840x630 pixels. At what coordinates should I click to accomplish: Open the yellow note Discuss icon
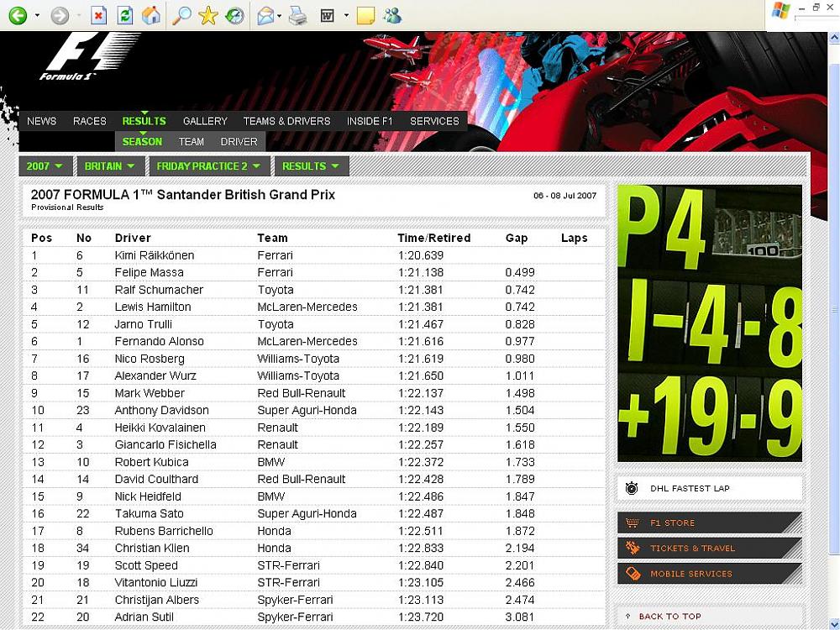[x=366, y=15]
